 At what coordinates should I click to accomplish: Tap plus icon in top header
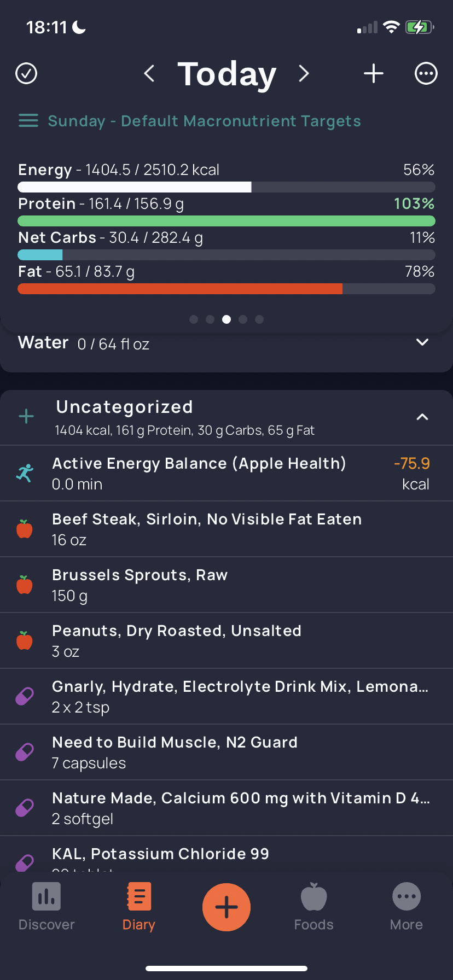click(x=374, y=73)
